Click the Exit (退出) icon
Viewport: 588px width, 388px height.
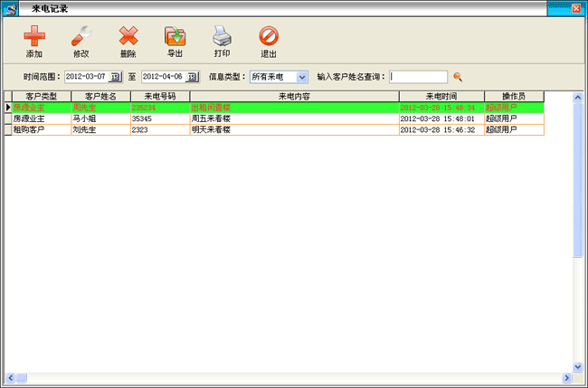tap(269, 37)
